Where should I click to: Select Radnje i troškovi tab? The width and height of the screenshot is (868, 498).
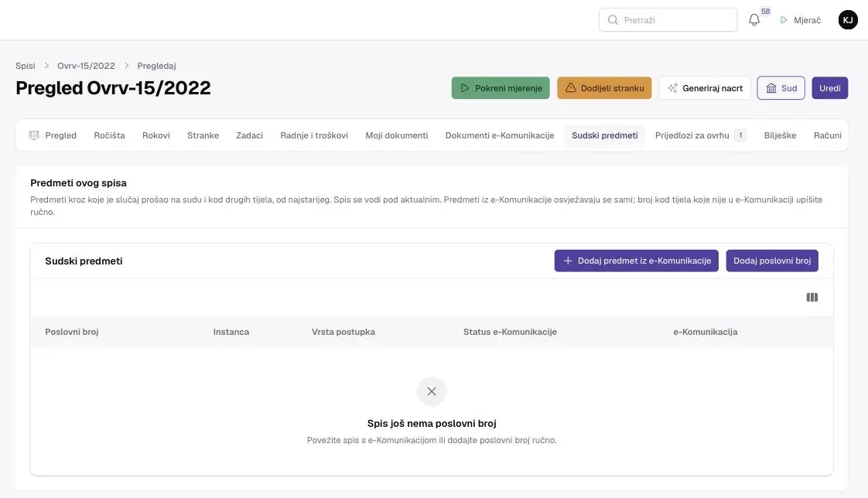click(314, 135)
